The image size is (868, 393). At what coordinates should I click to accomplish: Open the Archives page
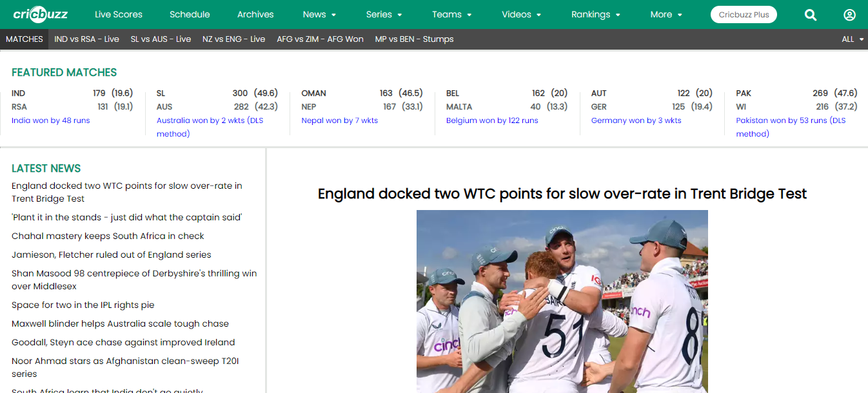coord(255,14)
